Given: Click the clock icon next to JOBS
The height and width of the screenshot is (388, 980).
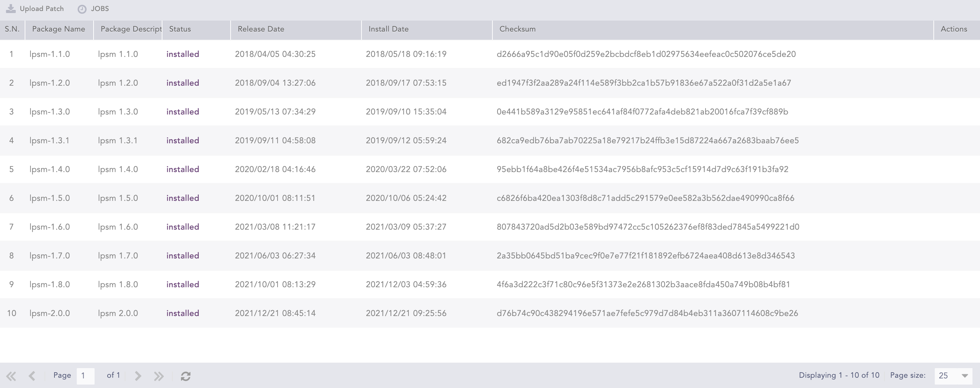Looking at the screenshot, I should click(82, 8).
